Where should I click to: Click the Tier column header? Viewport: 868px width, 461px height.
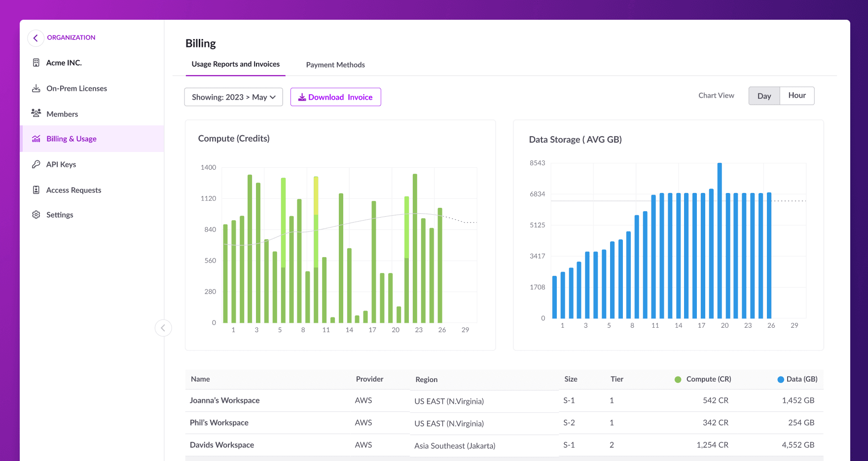click(617, 379)
